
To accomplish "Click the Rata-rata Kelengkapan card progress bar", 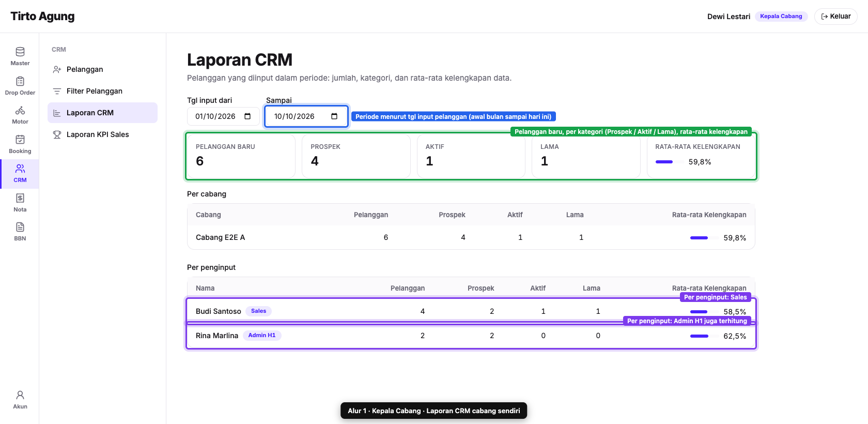I will pos(670,162).
